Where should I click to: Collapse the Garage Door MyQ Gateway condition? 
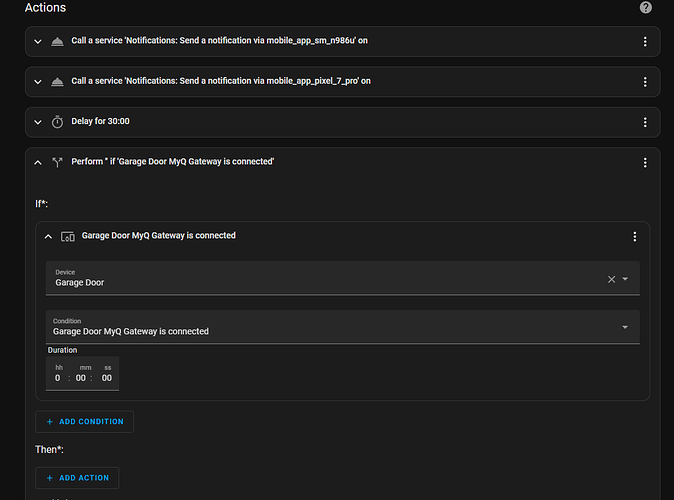(48, 236)
